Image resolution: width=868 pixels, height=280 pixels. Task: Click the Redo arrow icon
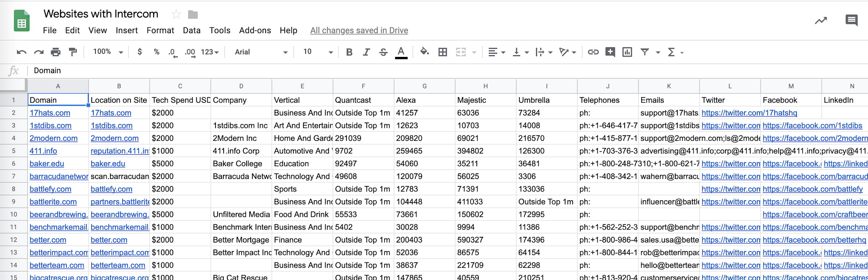[39, 52]
